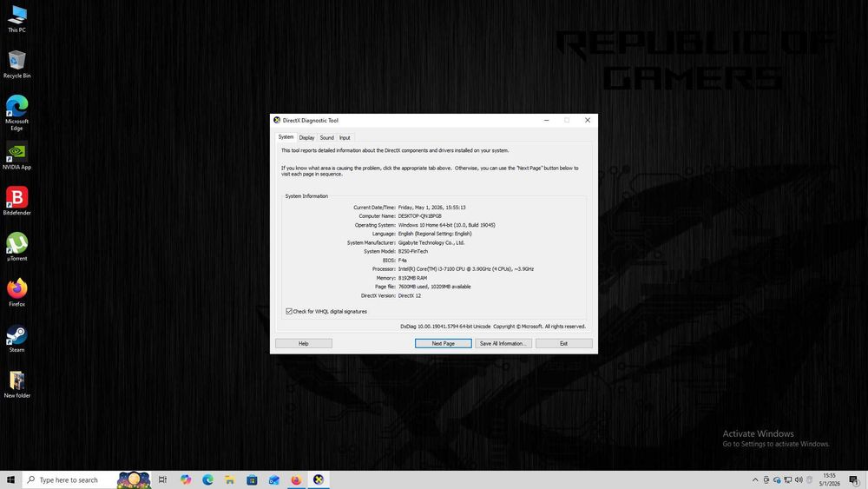Click the Gigabyte Technology Co., Ltd. text
Image resolution: width=868 pixels, height=489 pixels.
(431, 242)
